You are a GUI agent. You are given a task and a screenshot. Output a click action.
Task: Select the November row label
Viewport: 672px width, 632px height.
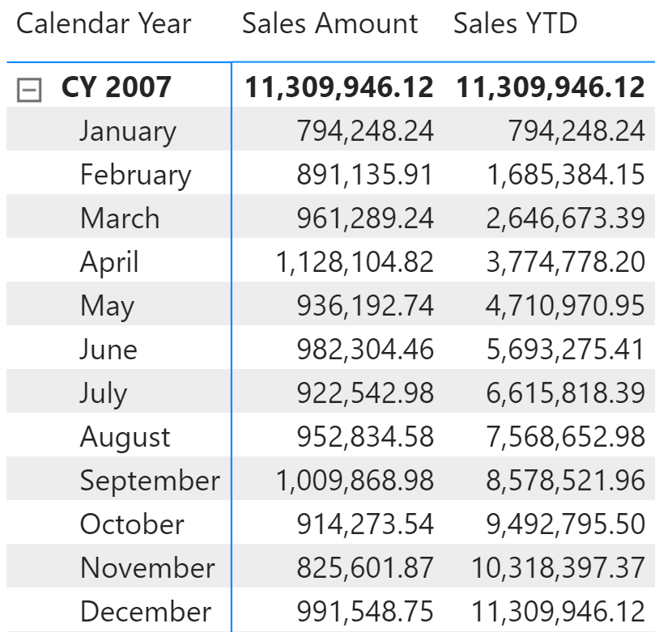(x=147, y=568)
